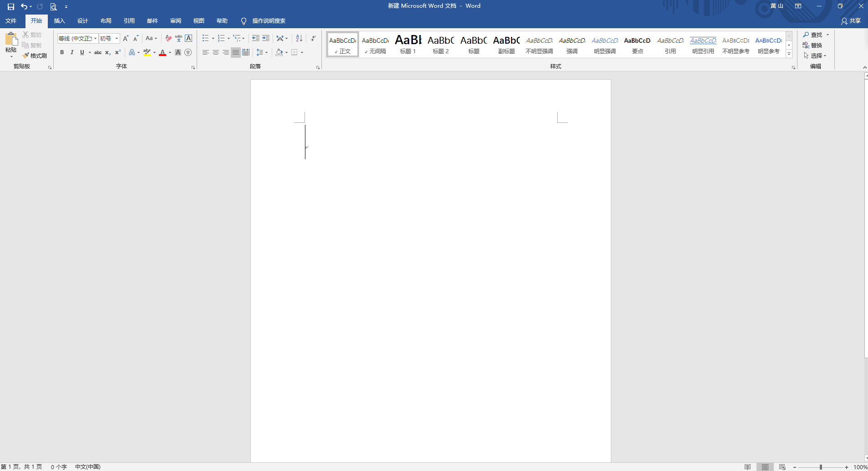
Task: Apply the 标题 1 style
Action: point(407,44)
